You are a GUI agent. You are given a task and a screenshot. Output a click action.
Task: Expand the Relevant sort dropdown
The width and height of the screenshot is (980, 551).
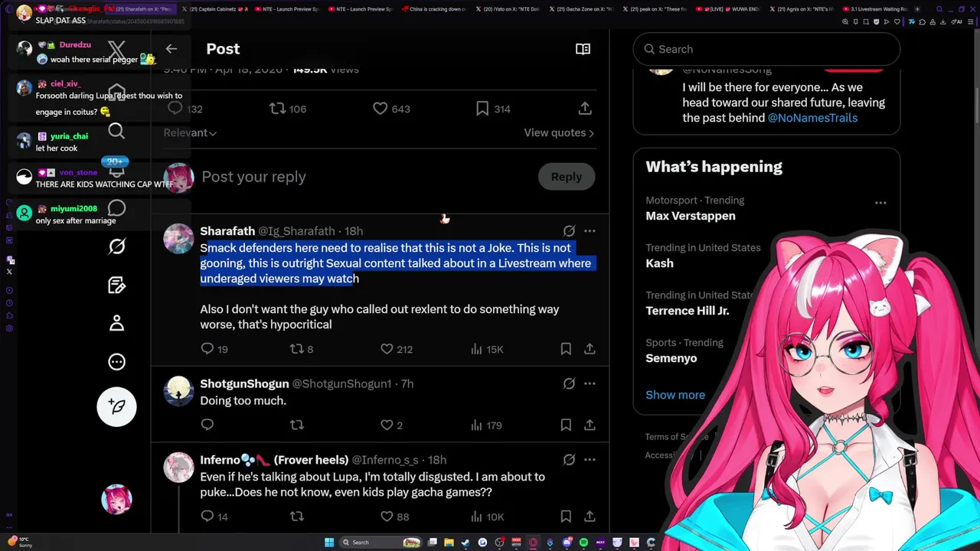tap(190, 132)
